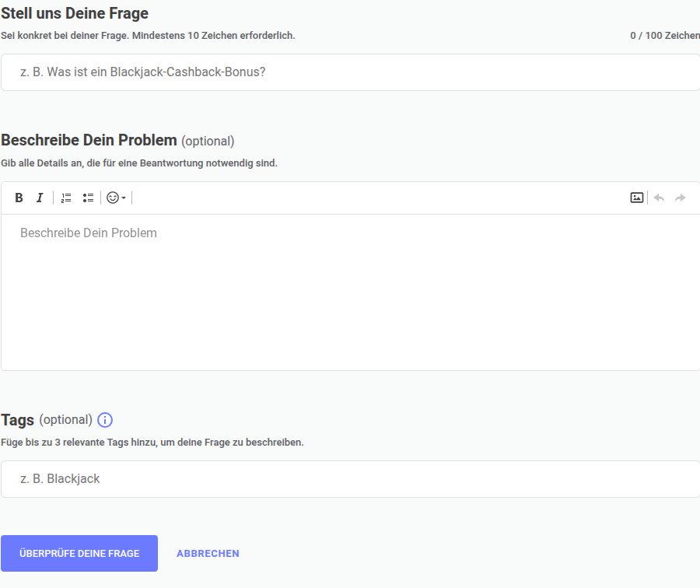Undo the last edit
Image resolution: width=700 pixels, height=588 pixels.
[x=659, y=198]
